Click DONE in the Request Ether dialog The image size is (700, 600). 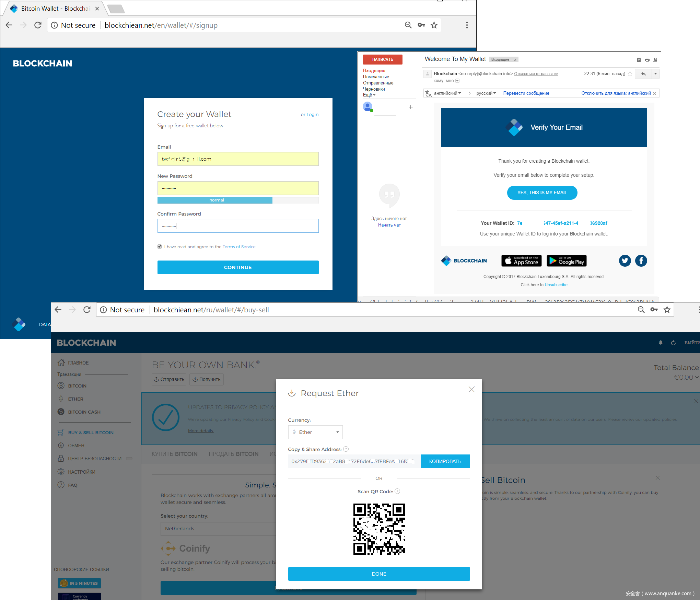pyautogui.click(x=379, y=574)
